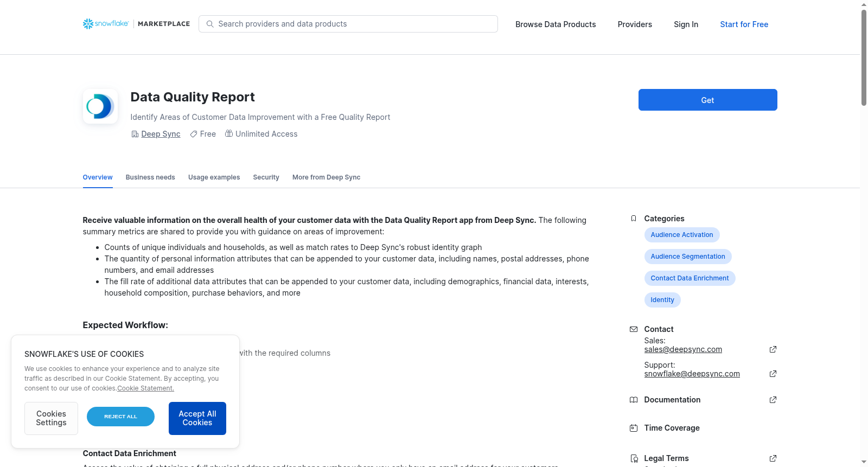Open the Documentation link

click(672, 400)
